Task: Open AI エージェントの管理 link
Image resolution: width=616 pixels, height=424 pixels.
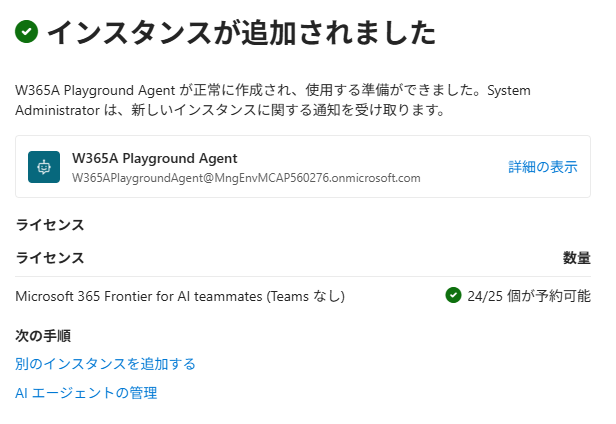Action: point(86,393)
